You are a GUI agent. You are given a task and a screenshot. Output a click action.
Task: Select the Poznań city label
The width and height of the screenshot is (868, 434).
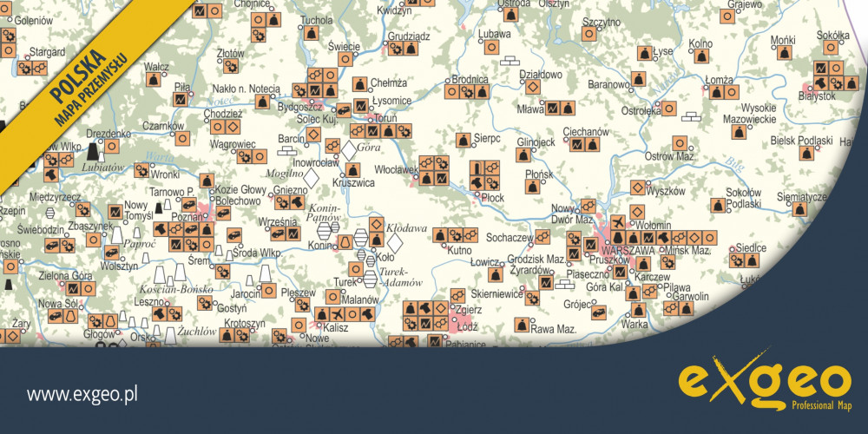click(x=188, y=216)
